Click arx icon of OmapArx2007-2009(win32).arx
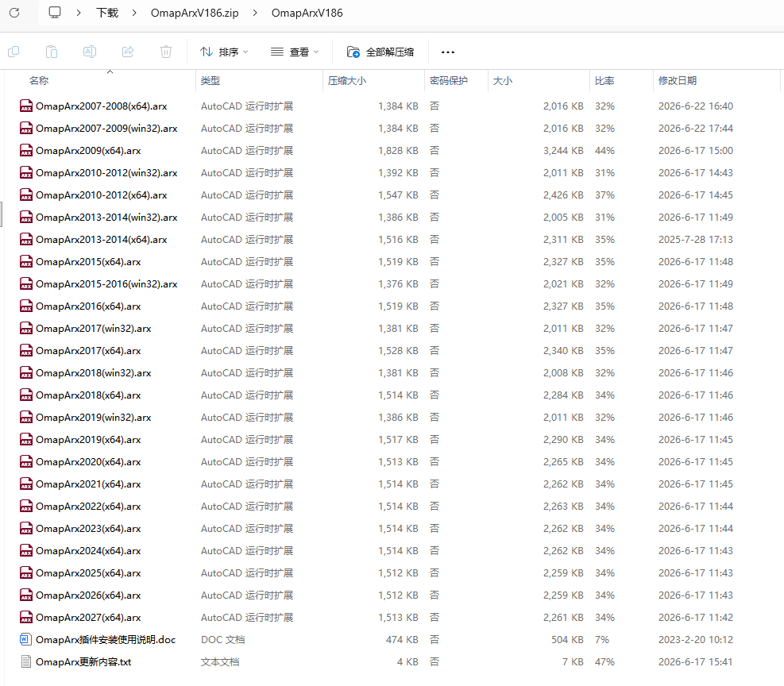 (26, 129)
